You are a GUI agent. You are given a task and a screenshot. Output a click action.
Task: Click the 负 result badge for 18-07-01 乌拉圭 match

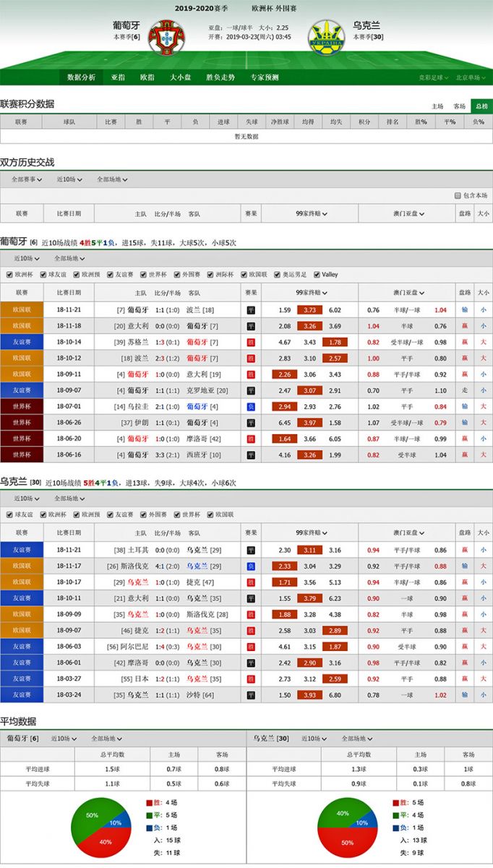(251, 407)
